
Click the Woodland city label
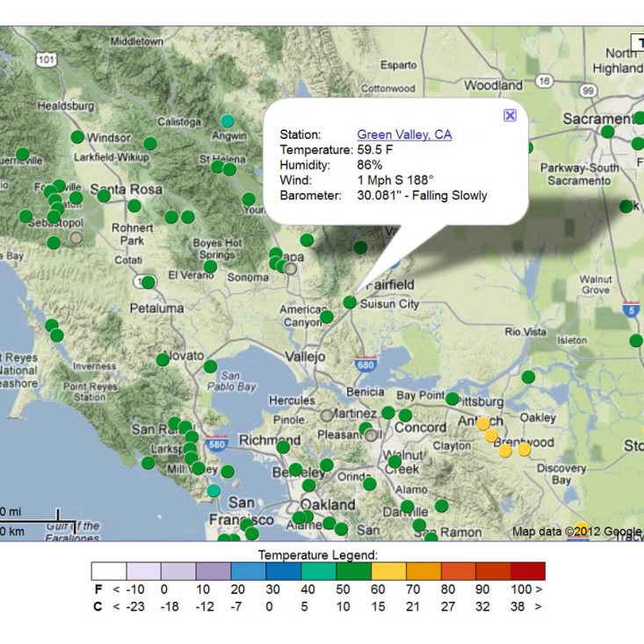coord(493,85)
